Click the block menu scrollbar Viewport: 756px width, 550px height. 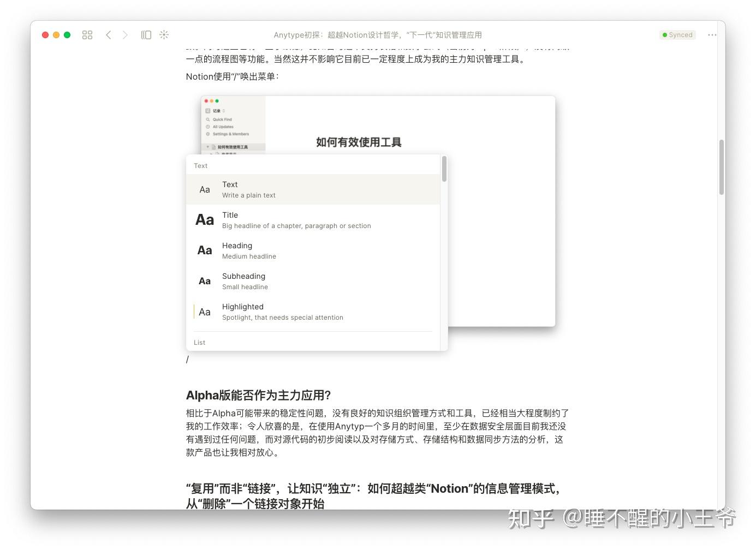[x=444, y=169]
